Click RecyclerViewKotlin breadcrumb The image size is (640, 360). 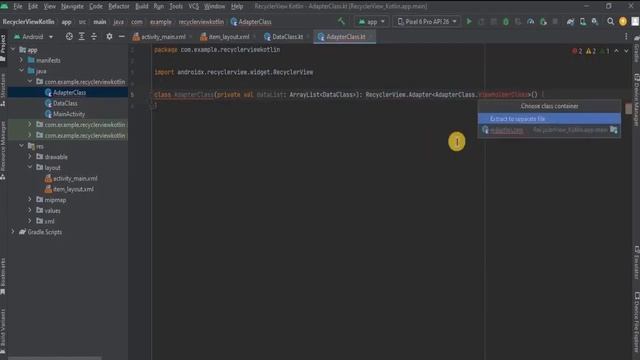[x=28, y=22]
